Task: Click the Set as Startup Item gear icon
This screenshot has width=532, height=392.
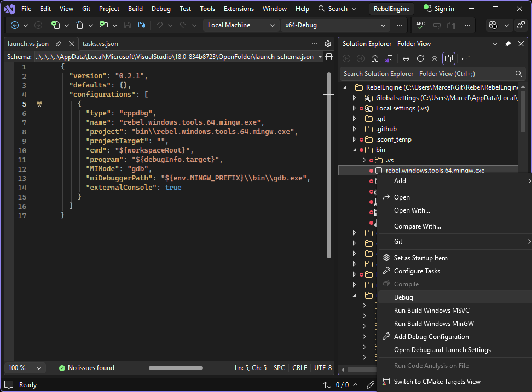Action: coord(386,258)
